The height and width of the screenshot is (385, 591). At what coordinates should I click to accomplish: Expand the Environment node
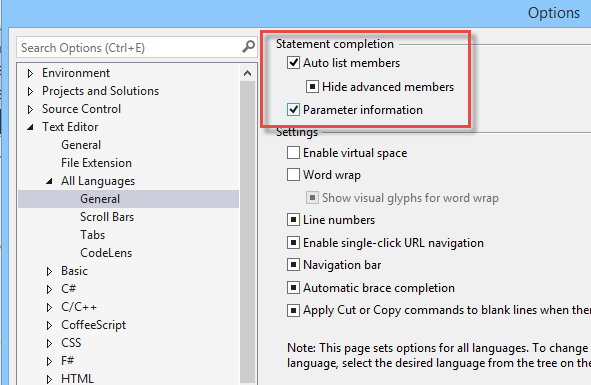coord(31,73)
